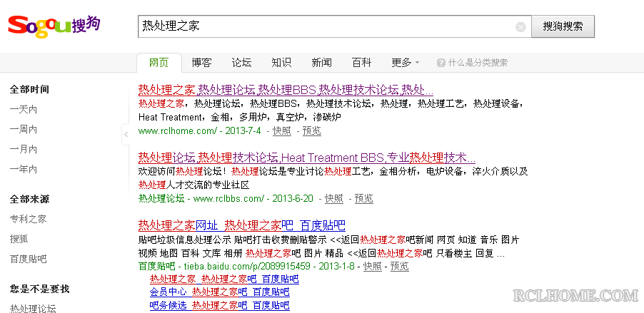Open 预览 for the rclbbs.com result

coord(364,198)
